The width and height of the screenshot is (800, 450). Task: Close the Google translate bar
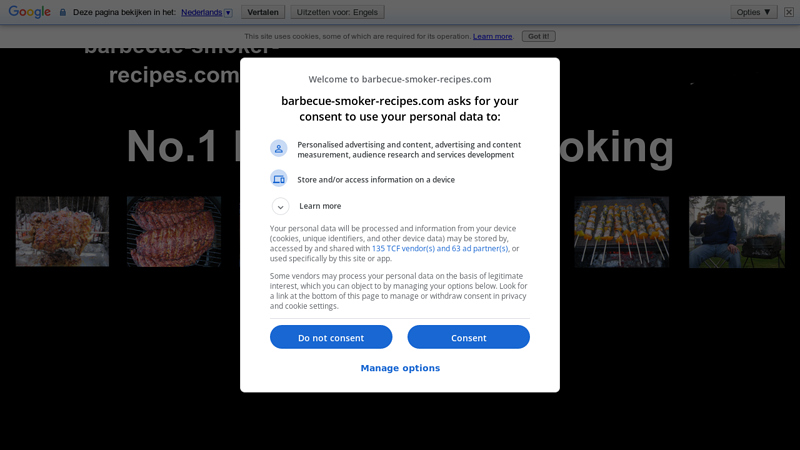click(x=789, y=12)
